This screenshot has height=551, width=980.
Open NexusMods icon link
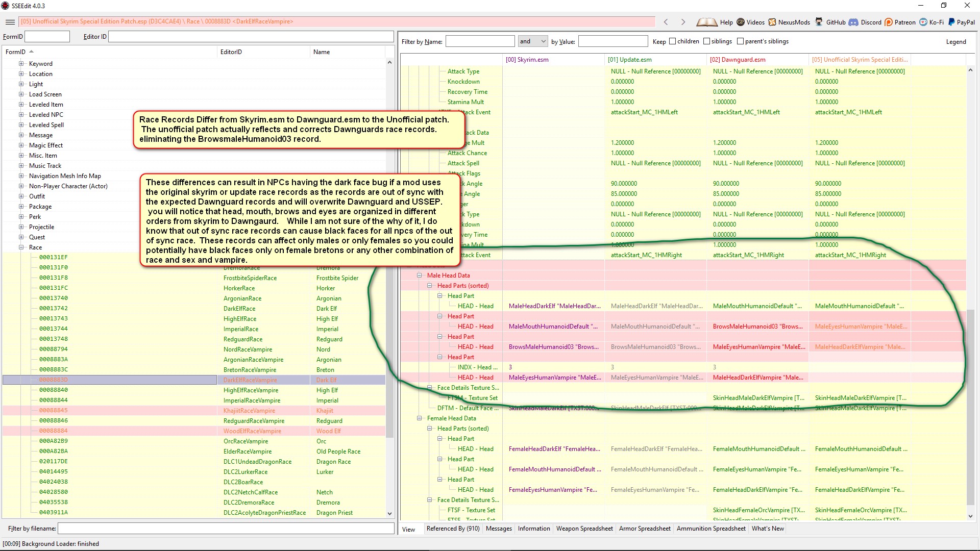[772, 22]
